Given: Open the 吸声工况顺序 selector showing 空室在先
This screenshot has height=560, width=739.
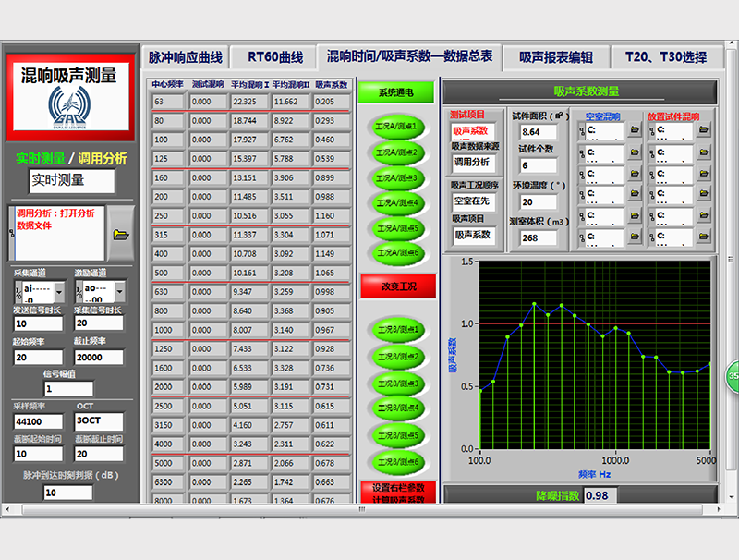Looking at the screenshot, I should 473,201.
